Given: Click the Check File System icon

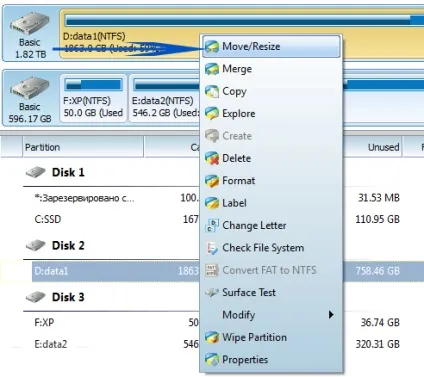Looking at the screenshot, I should (x=212, y=248).
